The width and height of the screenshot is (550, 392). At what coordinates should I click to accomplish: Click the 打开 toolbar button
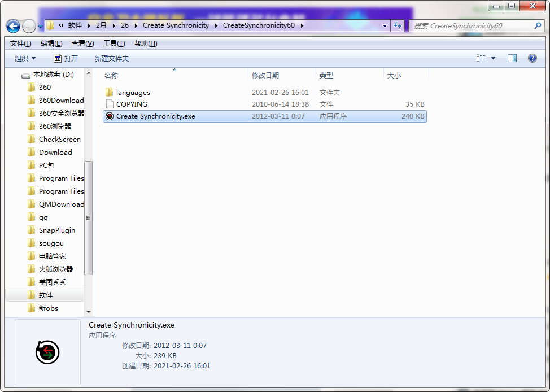pyautogui.click(x=66, y=59)
